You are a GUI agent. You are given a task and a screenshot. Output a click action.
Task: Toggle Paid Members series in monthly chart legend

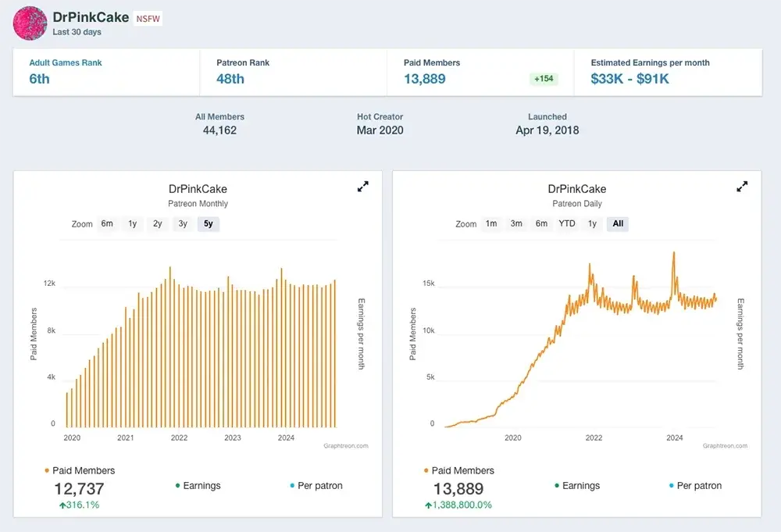coord(80,470)
